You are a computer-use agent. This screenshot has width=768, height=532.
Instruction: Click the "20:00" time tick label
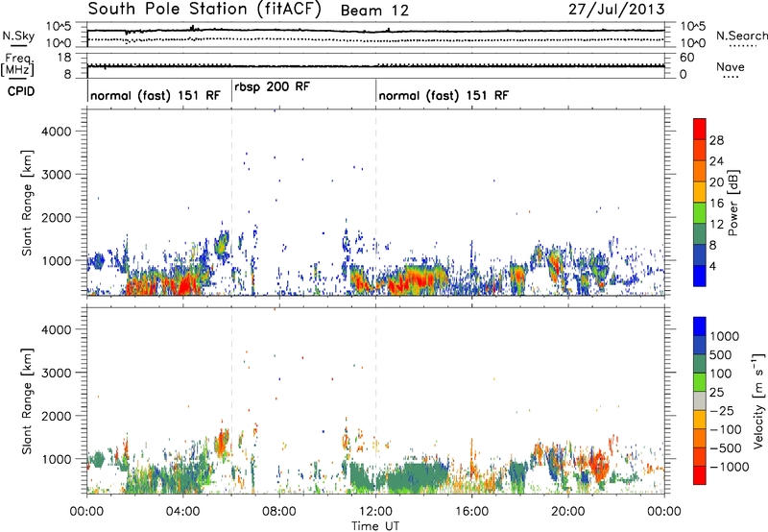[567, 512]
